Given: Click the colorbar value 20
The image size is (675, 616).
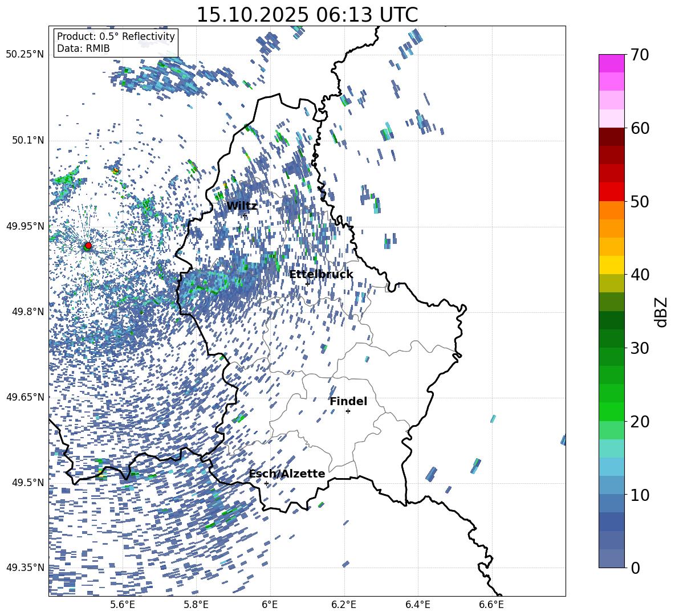Looking at the screenshot, I should click(640, 421).
